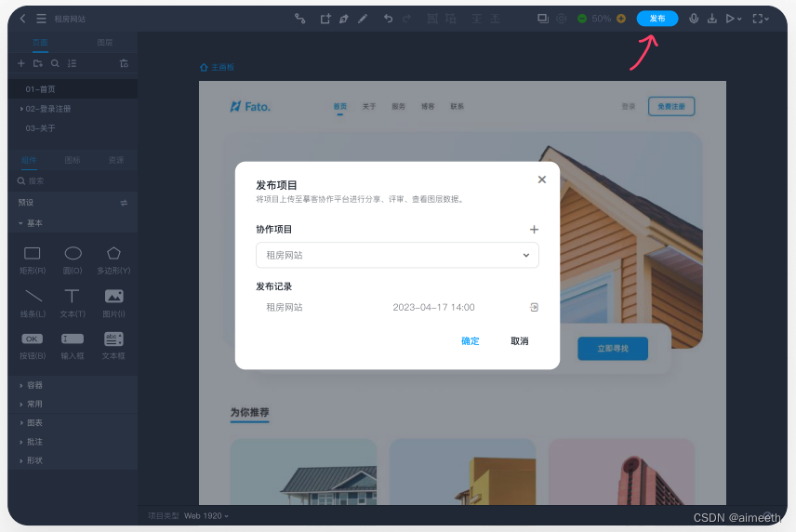Select the 矩形(R) rectangle component

click(x=33, y=259)
